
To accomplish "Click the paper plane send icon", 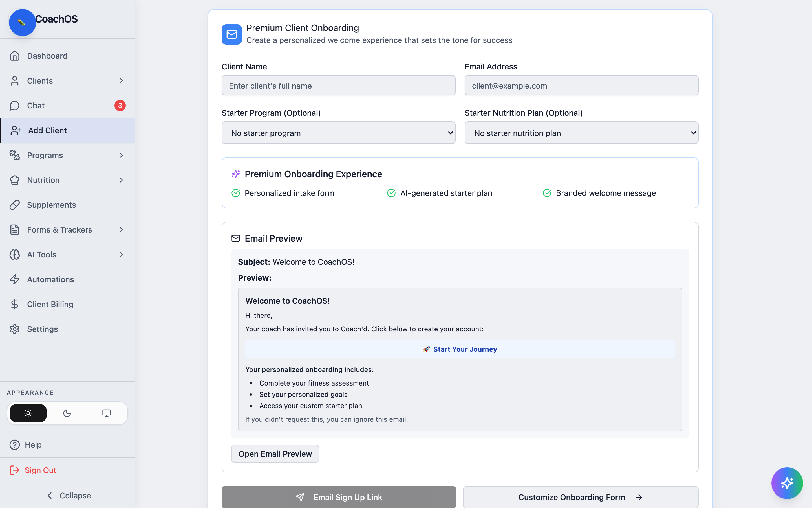I will 300,497.
